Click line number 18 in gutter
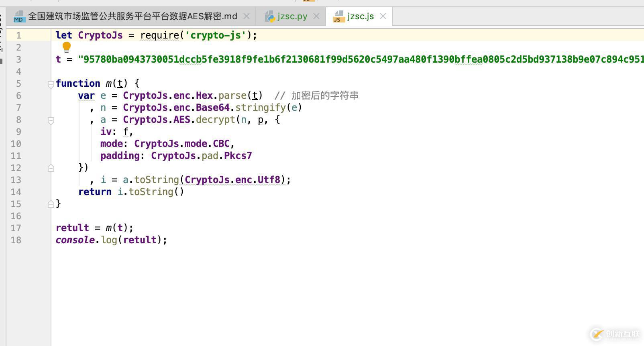 16,240
